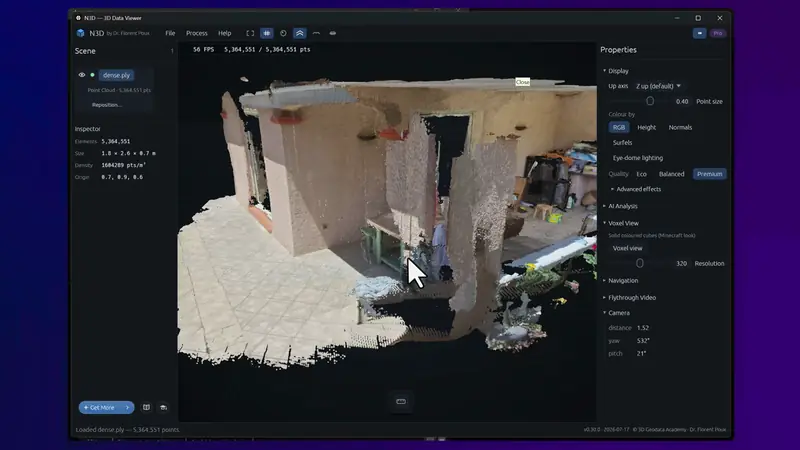Adjust the voxel Resolution slider
This screenshot has width=800, height=450.
(640, 264)
